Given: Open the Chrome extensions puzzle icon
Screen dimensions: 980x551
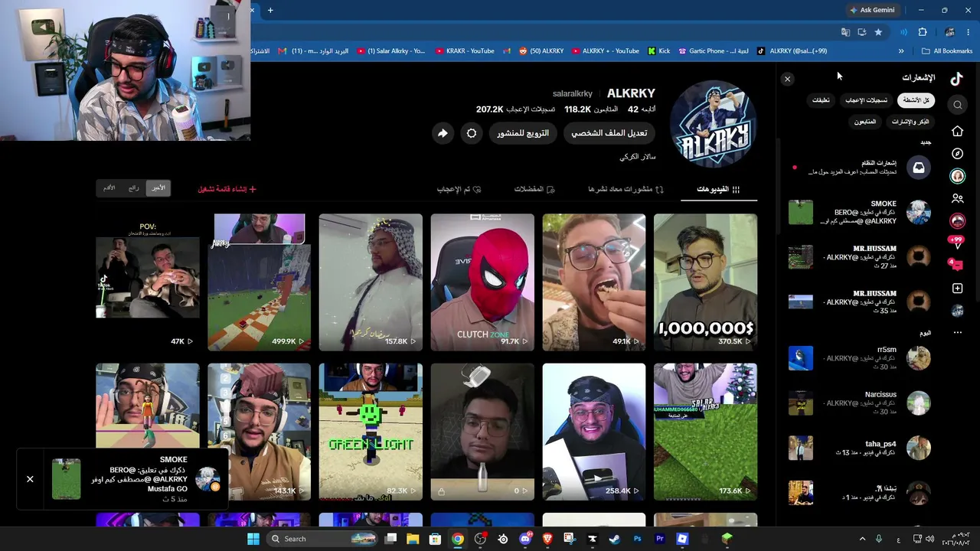Looking at the screenshot, I should (923, 32).
